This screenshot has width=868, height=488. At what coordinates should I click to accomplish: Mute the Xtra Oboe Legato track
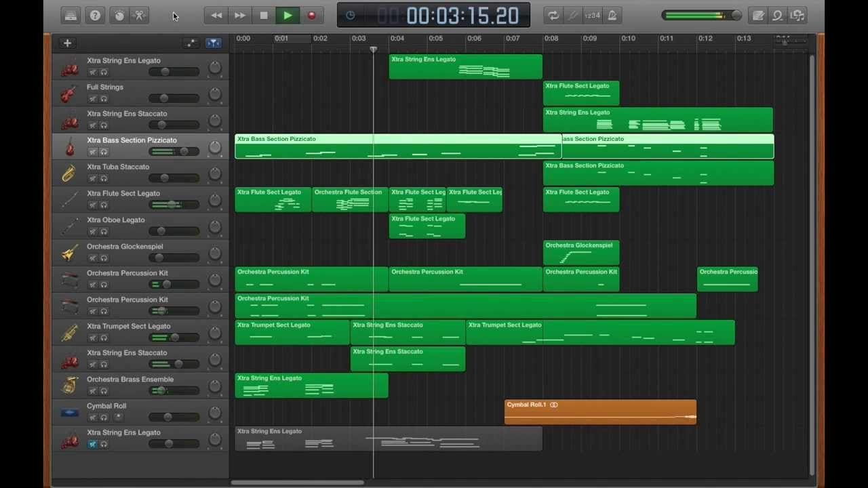[x=93, y=231]
